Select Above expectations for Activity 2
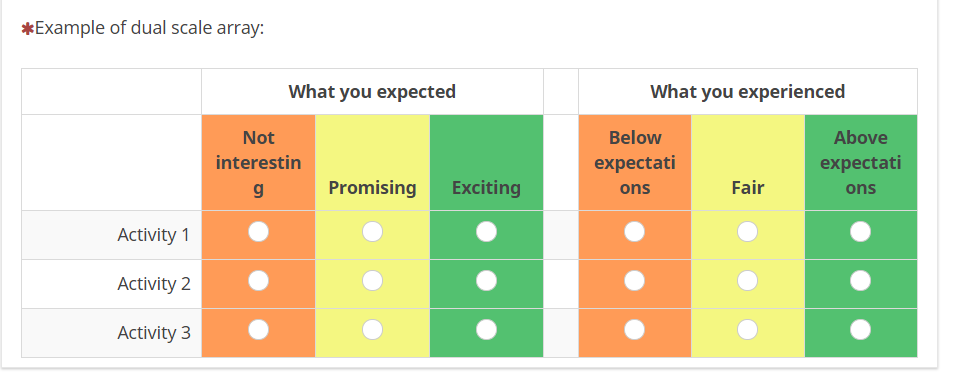Viewport: 964px width, 375px height. (860, 281)
